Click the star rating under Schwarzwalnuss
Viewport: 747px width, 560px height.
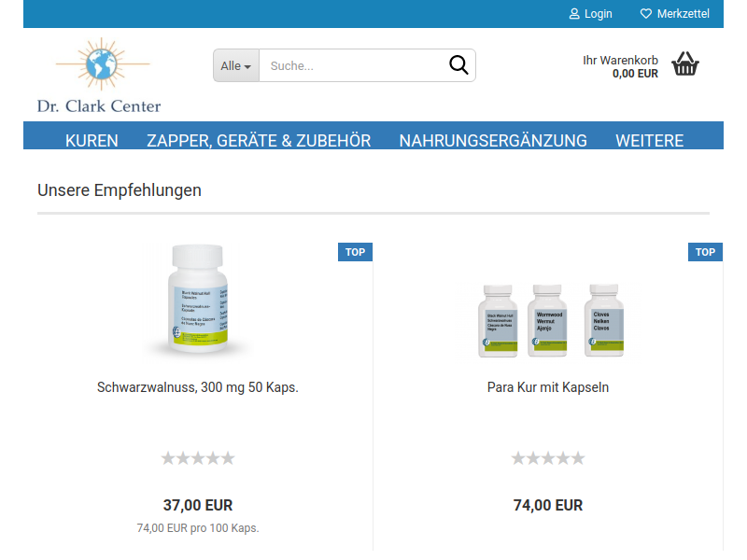pos(198,458)
